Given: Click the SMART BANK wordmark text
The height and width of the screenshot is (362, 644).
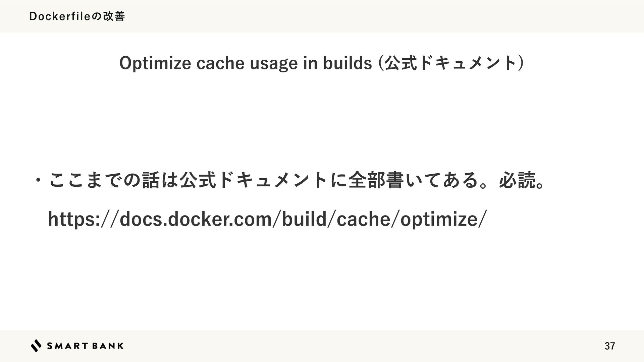Looking at the screenshot, I should point(85,346).
